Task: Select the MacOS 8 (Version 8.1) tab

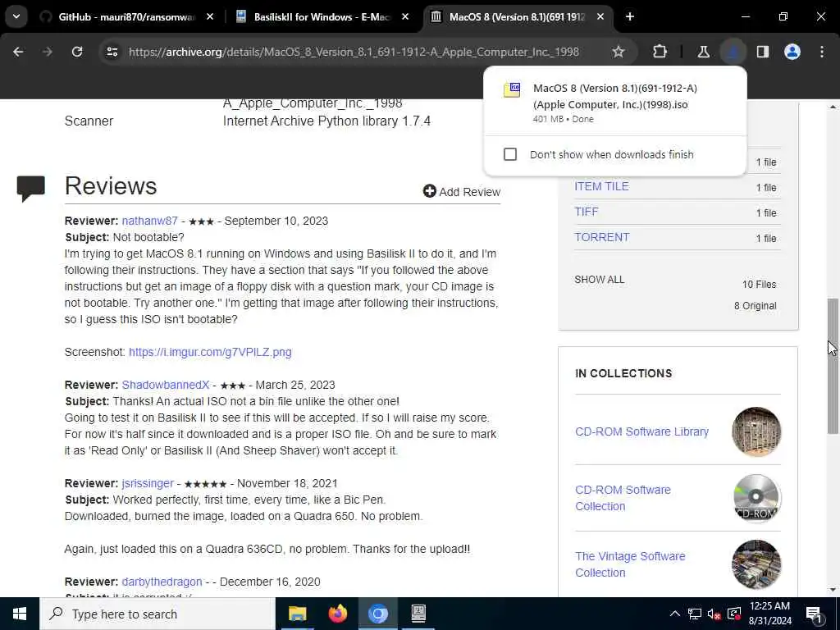Action: [x=517, y=16]
